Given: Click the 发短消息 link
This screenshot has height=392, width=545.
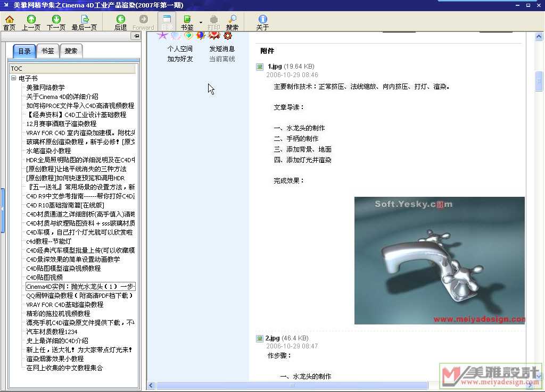Looking at the screenshot, I should [222, 48].
